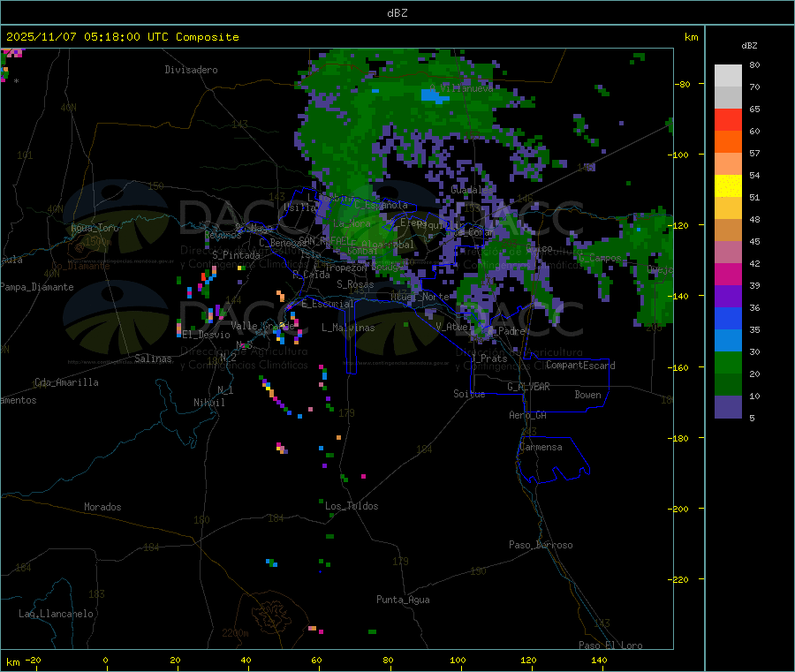
Task: Click the 0 mark on the horizontal km axis
Action: pos(105,661)
